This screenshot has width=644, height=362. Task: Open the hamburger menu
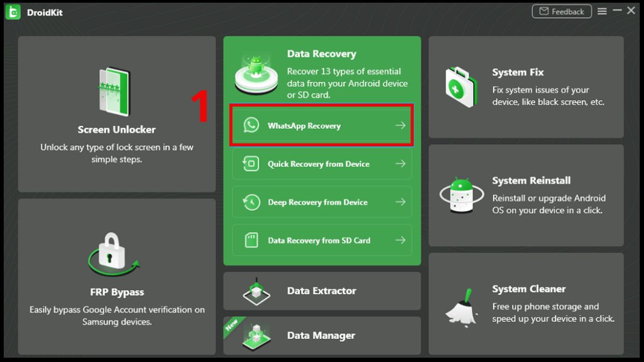[602, 11]
